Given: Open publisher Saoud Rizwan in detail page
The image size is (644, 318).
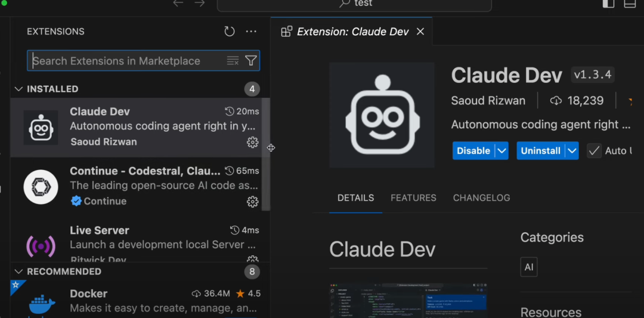Looking at the screenshot, I should click(488, 101).
